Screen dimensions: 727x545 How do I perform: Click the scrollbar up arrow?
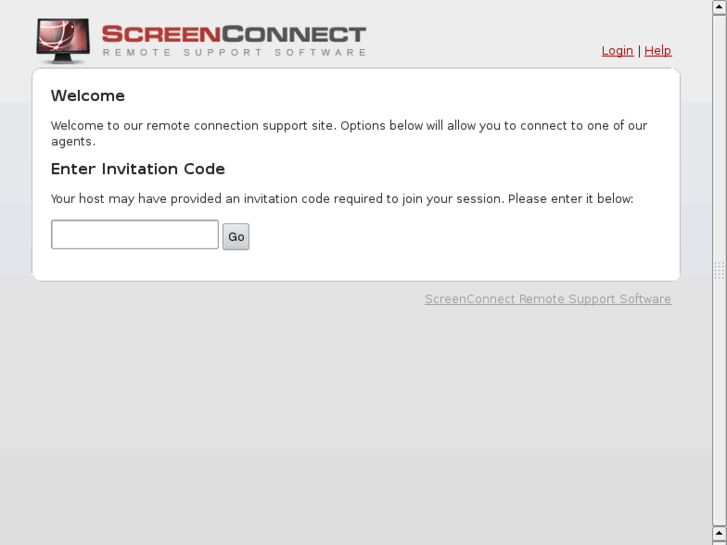719,7
